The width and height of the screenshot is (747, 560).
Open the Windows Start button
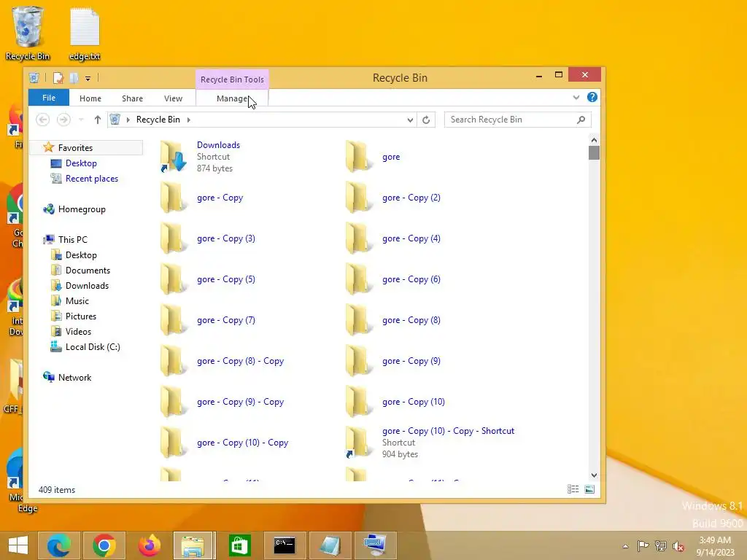[x=18, y=545]
